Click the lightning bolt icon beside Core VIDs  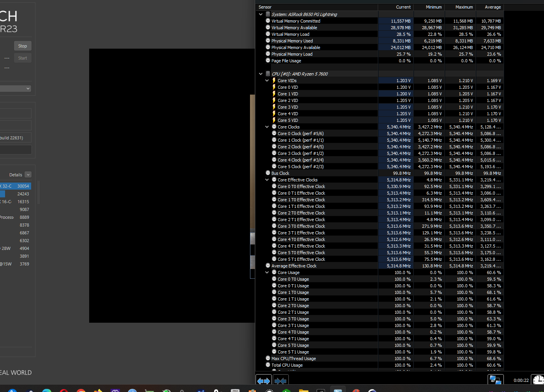[x=274, y=81]
